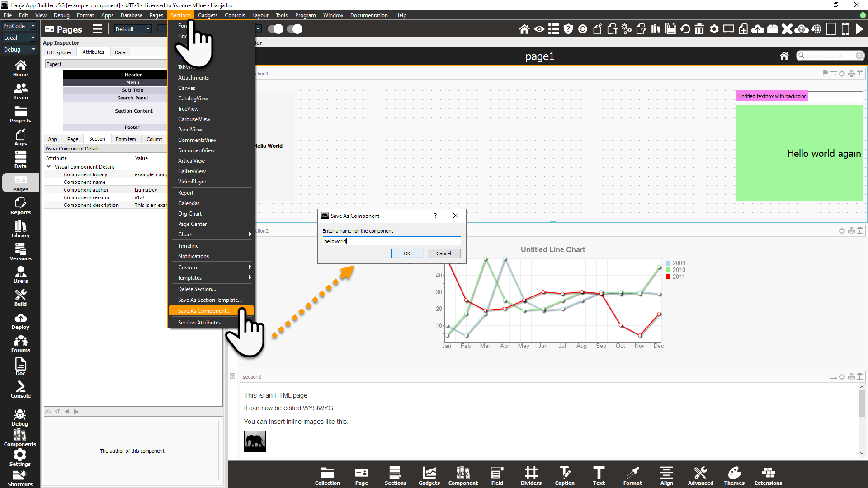Toggle the second switch in the Pages toolbar
Screen dimensions: 868x488
coord(294,29)
